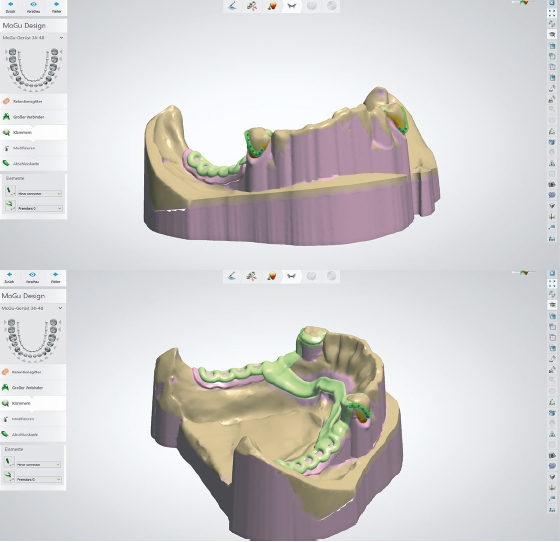Open the Minor connector dropdown in the upper Elemente box
The width and height of the screenshot is (560, 542).
coord(40,194)
